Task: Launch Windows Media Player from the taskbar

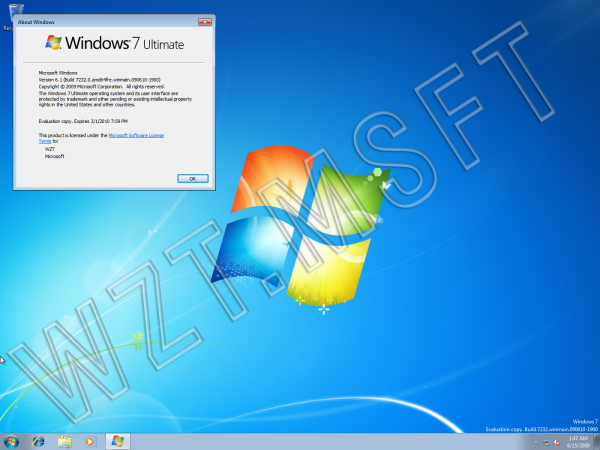Action: [x=90, y=442]
